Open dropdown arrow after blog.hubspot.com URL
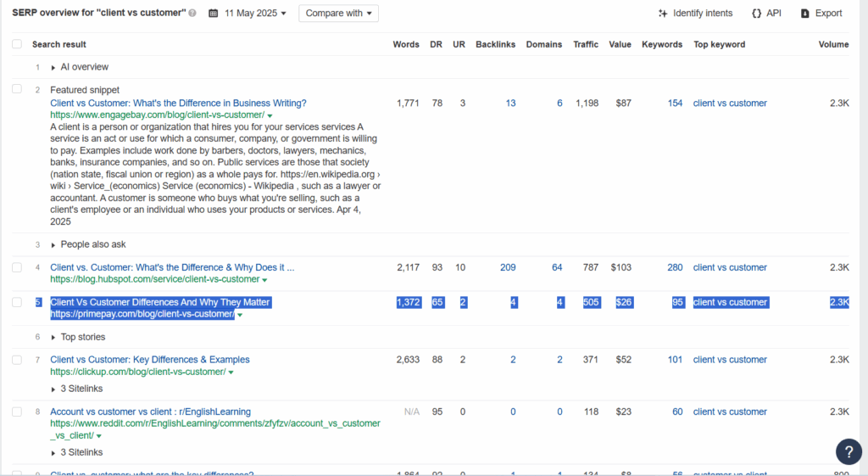The width and height of the screenshot is (868, 476). (x=264, y=280)
